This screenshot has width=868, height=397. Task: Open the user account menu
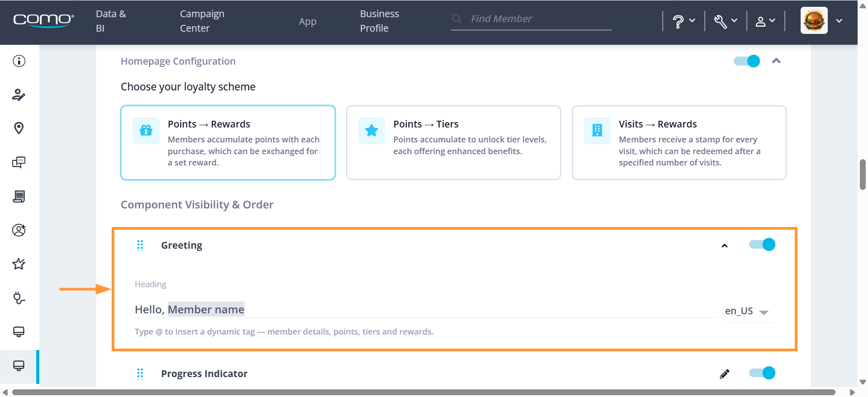pos(766,21)
